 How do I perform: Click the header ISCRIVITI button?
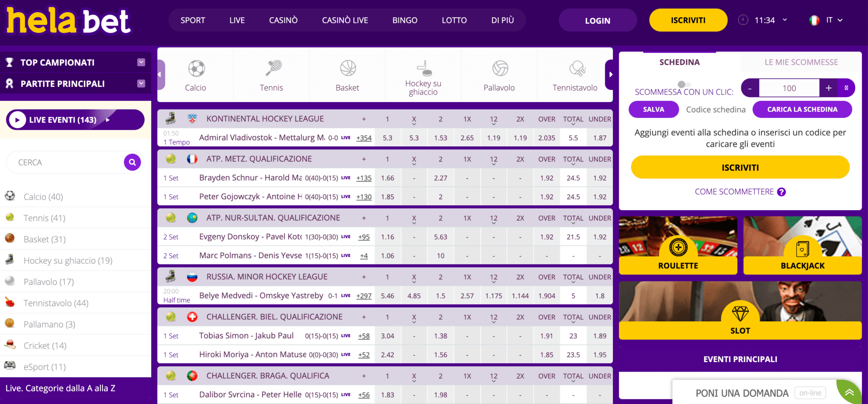(x=688, y=20)
